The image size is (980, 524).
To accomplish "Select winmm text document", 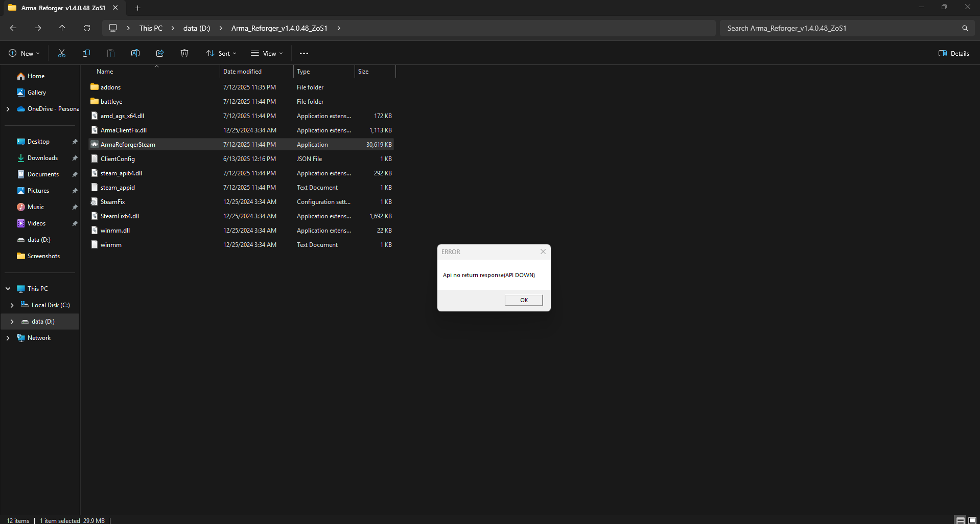I will 241,245.
